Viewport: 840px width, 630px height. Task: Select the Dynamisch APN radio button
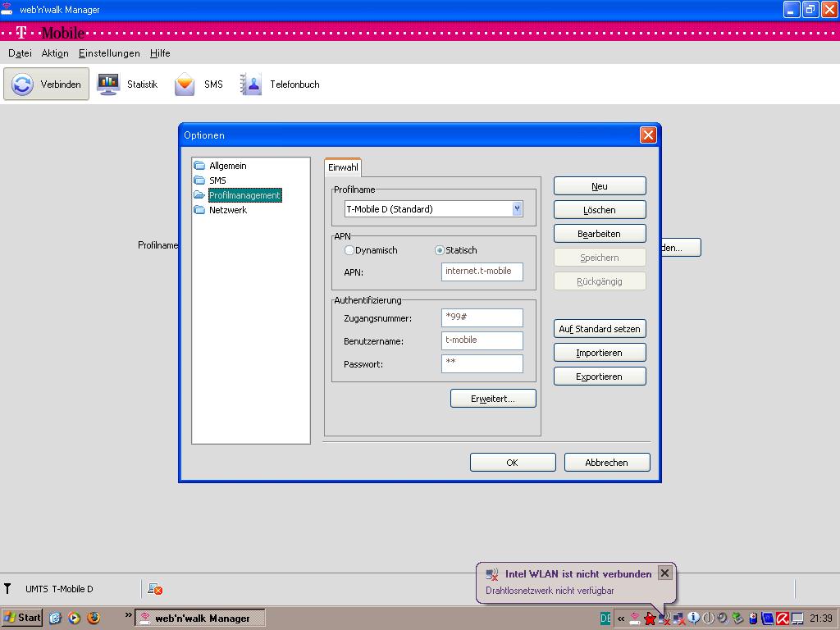tap(349, 250)
